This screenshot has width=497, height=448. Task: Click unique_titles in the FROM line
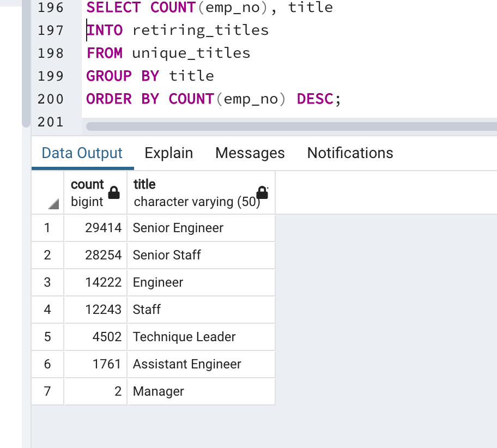pos(191,53)
